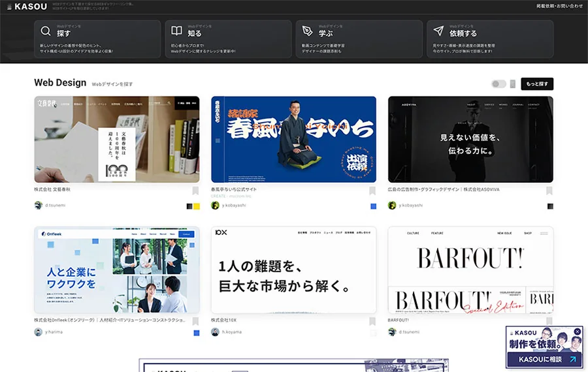Click the CREATE credit under 春風亭与いち
Screen dimensions: 588x372
(231, 196)
